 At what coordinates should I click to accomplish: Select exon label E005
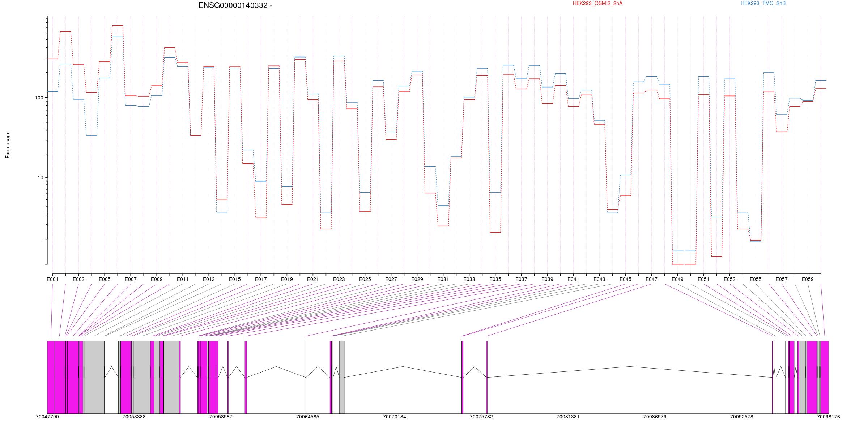pyautogui.click(x=105, y=279)
